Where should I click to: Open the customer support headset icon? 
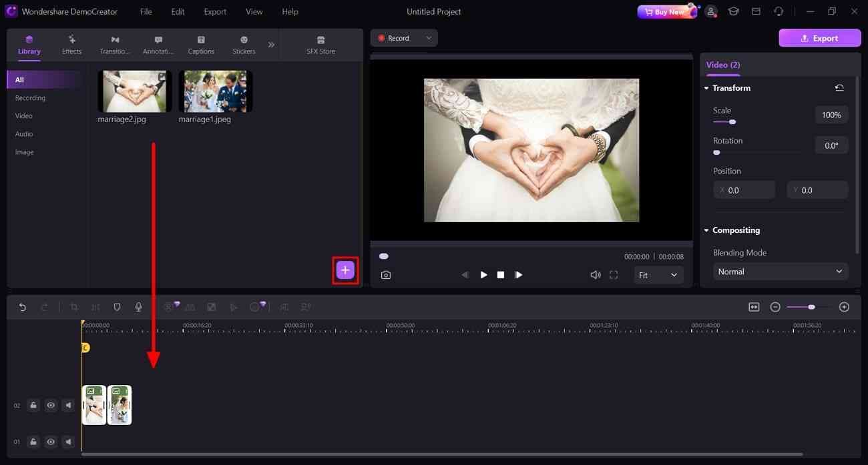pos(779,11)
